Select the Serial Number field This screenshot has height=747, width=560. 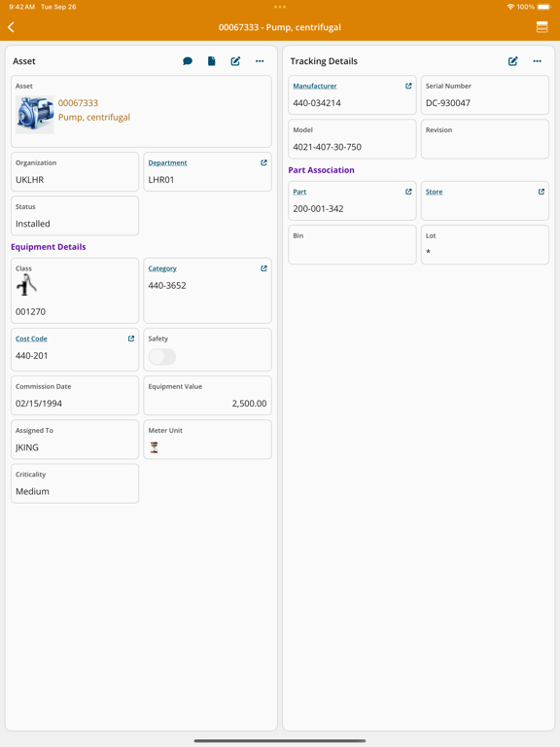click(x=485, y=94)
